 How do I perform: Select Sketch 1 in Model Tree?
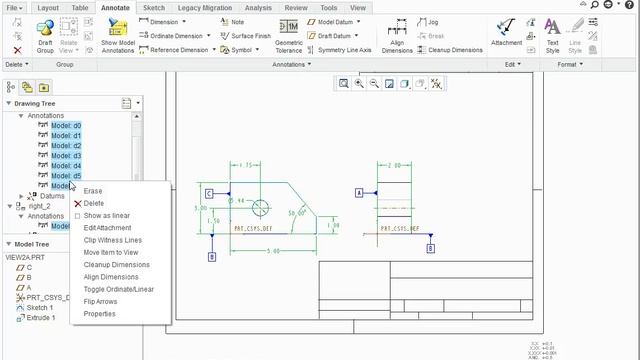(x=40, y=308)
